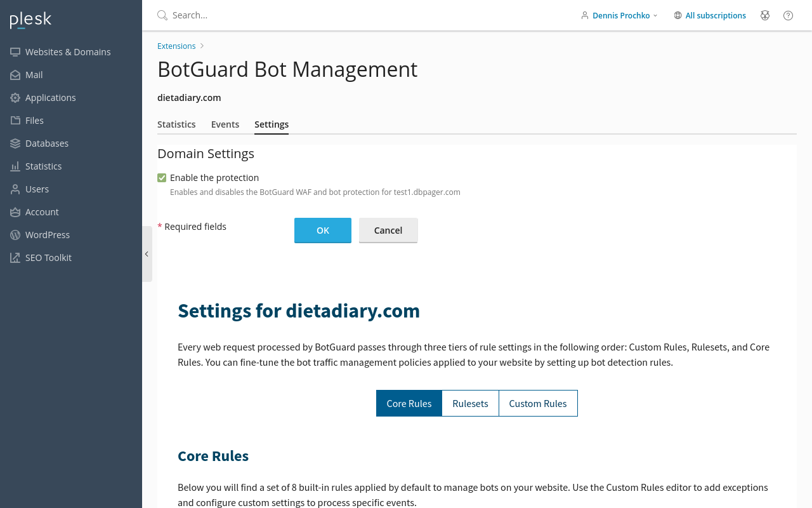Click the OK button
This screenshot has width=812, height=508.
tap(323, 230)
